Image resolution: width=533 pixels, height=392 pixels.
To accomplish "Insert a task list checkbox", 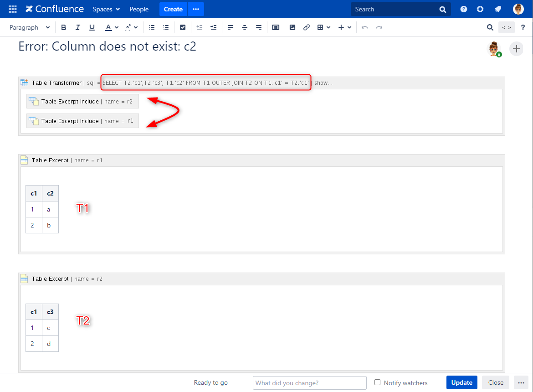I will coord(183,27).
